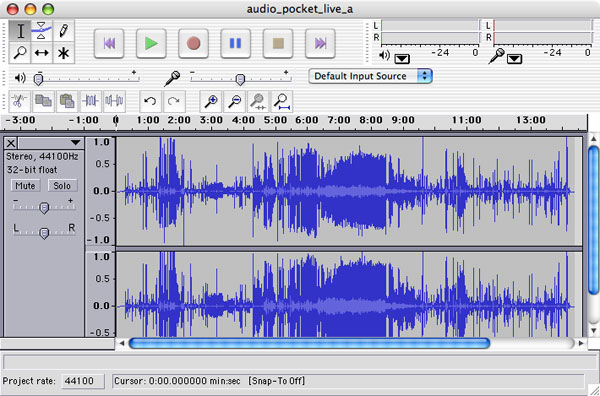Select the Envelope tool
Viewport: 600px width, 396px height.
coord(41,31)
